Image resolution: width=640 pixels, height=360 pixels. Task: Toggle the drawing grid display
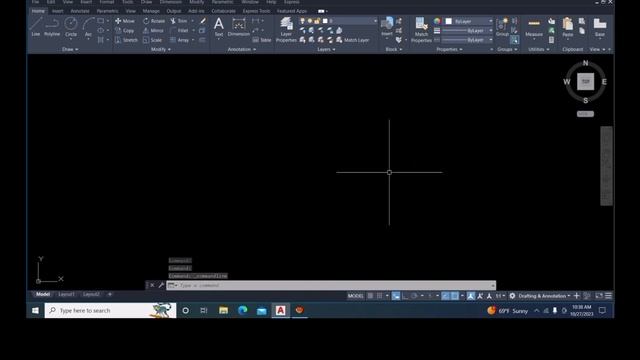(x=370, y=296)
